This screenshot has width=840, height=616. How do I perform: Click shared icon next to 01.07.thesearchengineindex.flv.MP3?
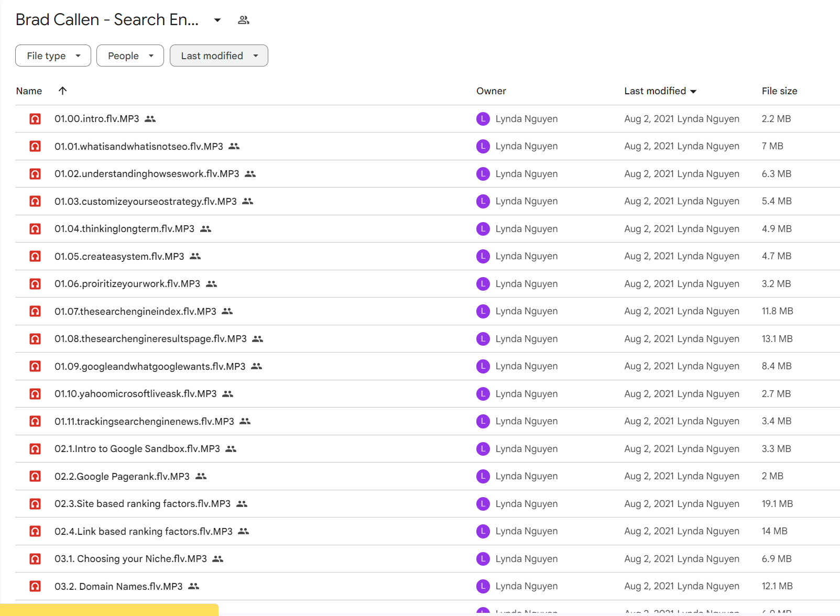point(227,311)
